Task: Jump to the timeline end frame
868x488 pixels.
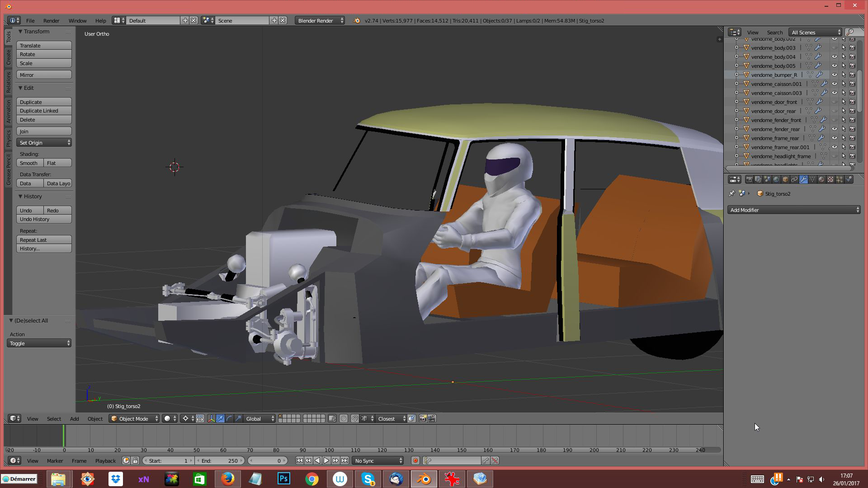Action: (x=344, y=460)
